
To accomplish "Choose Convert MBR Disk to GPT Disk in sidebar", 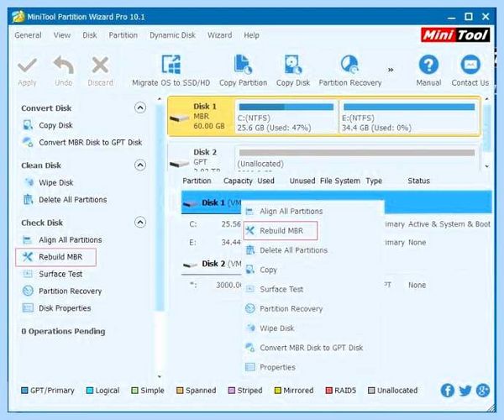I will click(82, 142).
